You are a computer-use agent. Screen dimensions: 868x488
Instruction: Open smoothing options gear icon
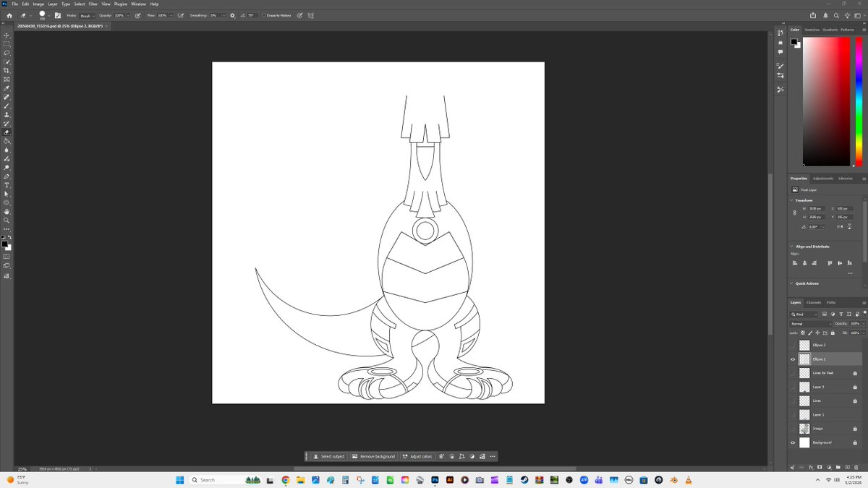pos(232,15)
